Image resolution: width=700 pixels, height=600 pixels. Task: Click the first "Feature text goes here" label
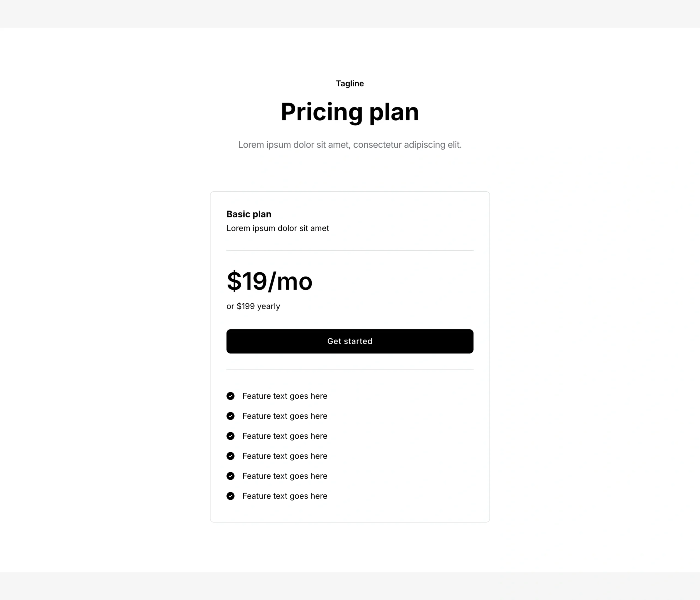[285, 396]
